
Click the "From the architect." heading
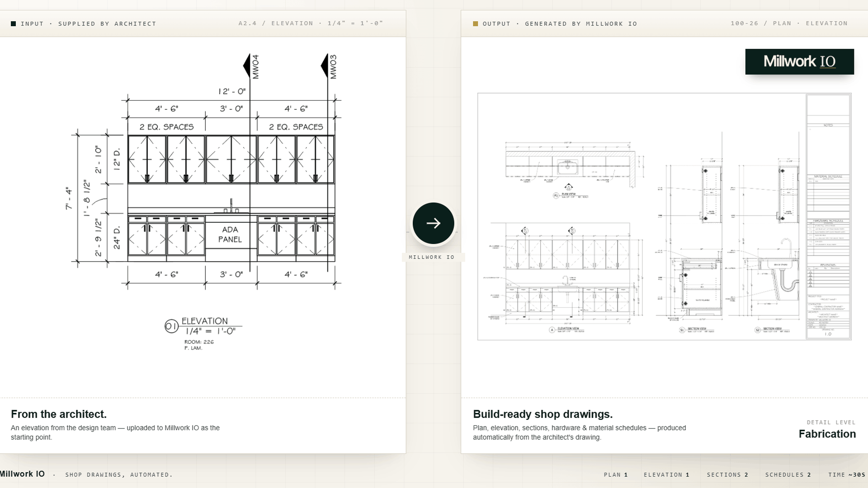point(59,414)
